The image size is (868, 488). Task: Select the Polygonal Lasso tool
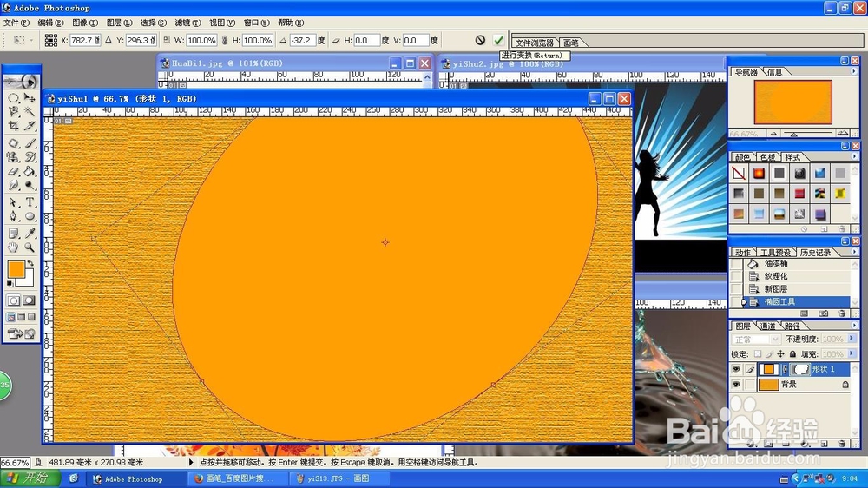click(x=13, y=112)
